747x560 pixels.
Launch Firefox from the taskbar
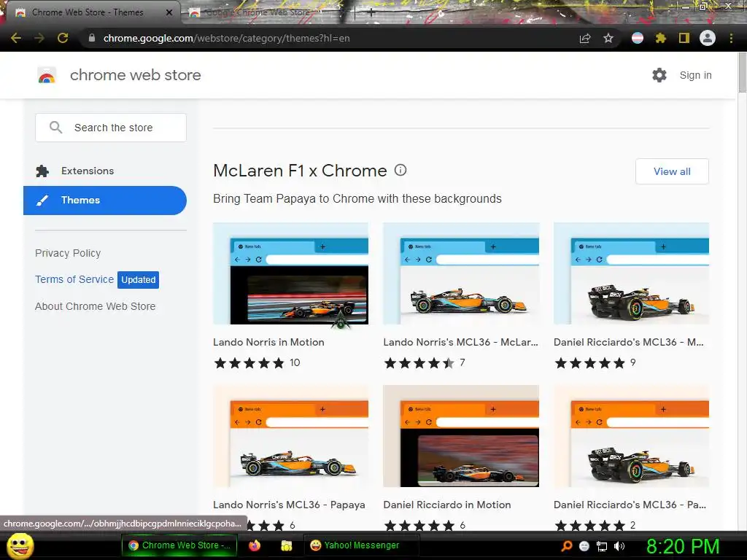255,545
